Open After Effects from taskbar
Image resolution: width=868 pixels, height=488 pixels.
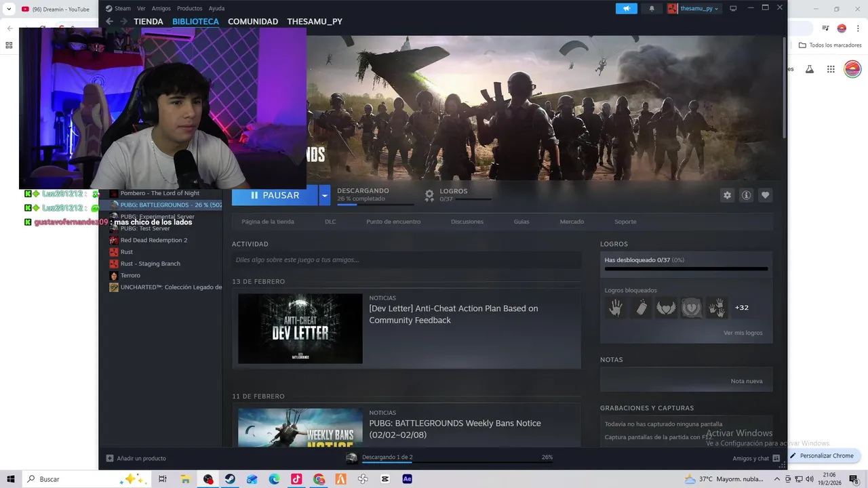[407, 479]
